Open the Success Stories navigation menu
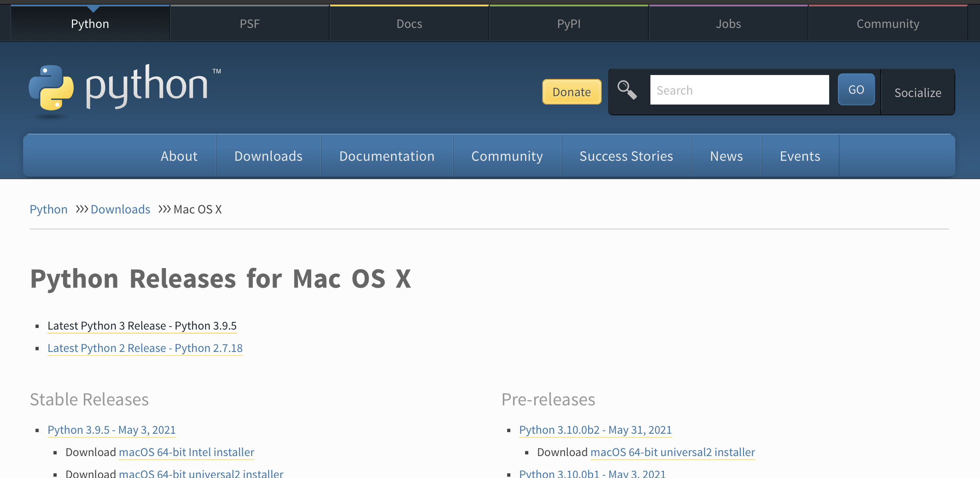 (626, 156)
